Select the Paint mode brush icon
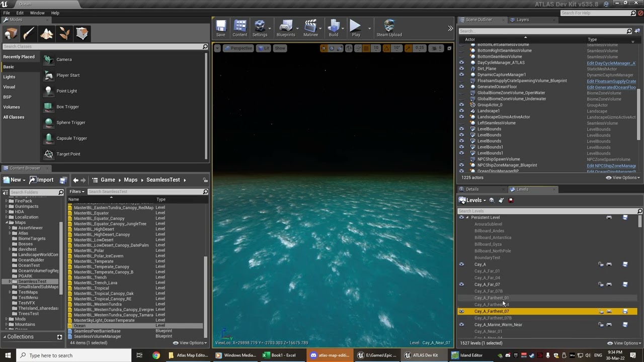 pyautogui.click(x=29, y=34)
